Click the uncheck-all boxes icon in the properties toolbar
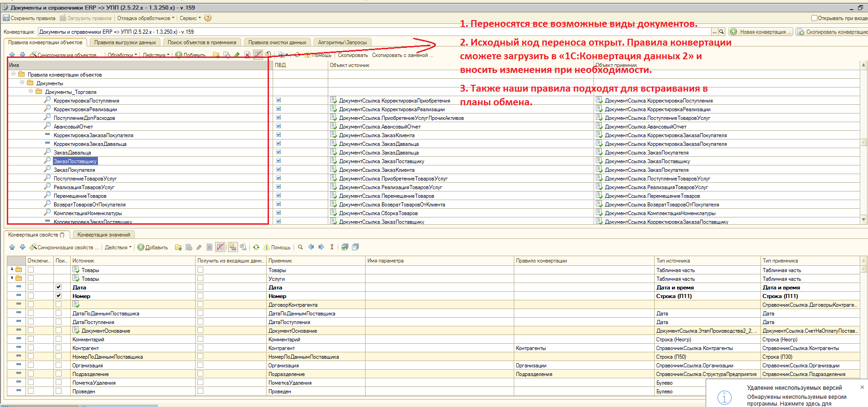Viewport: 868px width, 407px height. click(x=355, y=247)
